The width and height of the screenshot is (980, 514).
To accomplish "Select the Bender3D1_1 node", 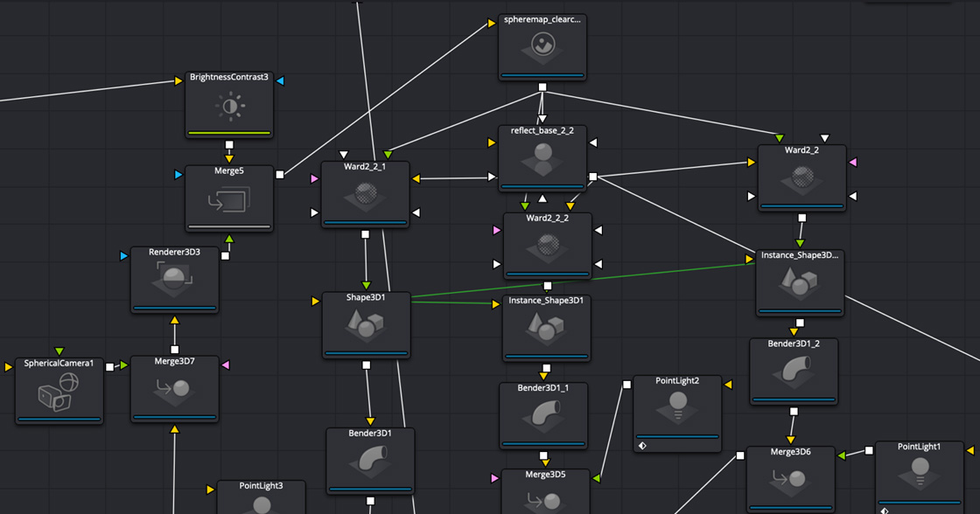I will point(542,415).
